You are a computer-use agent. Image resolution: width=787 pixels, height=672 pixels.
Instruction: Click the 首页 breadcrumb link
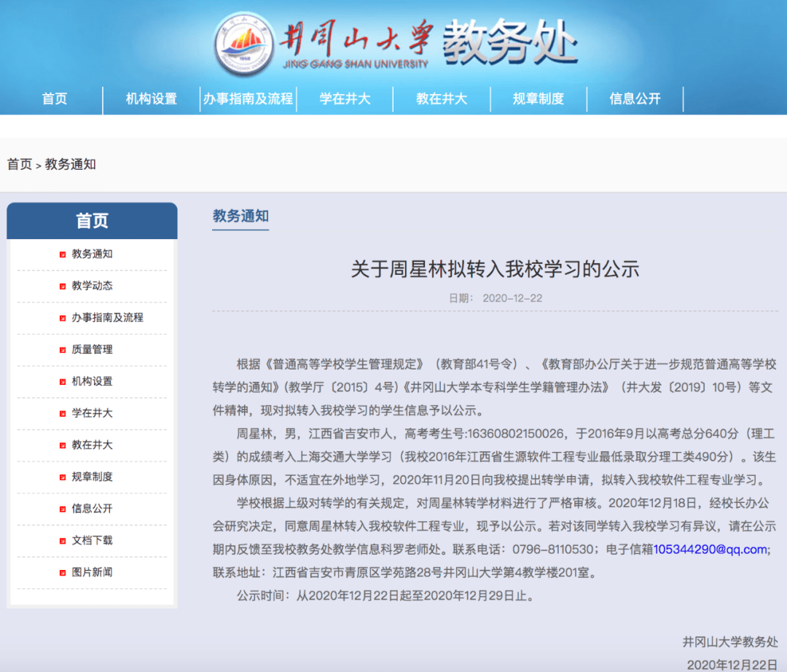point(19,164)
